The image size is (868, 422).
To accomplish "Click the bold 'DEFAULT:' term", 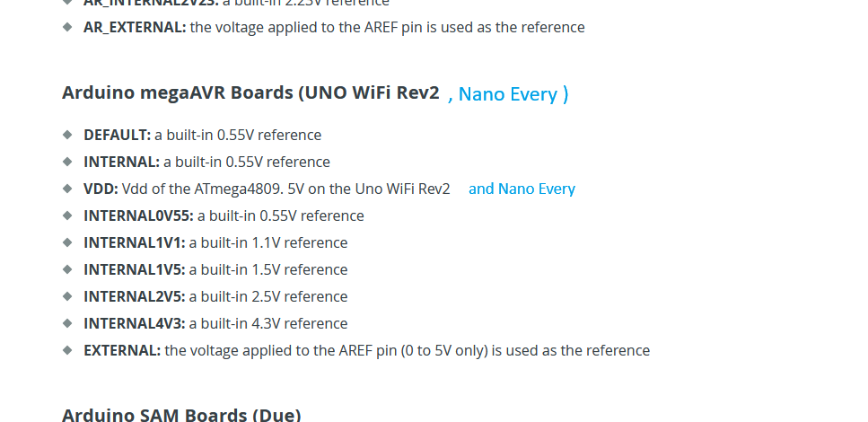I will (x=118, y=135).
